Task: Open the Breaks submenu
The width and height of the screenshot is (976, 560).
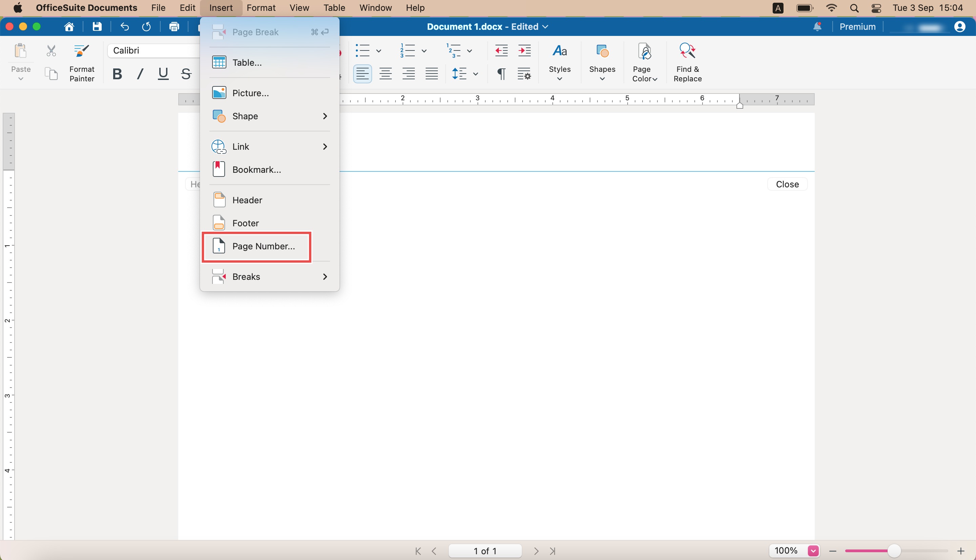Action: pos(269,277)
